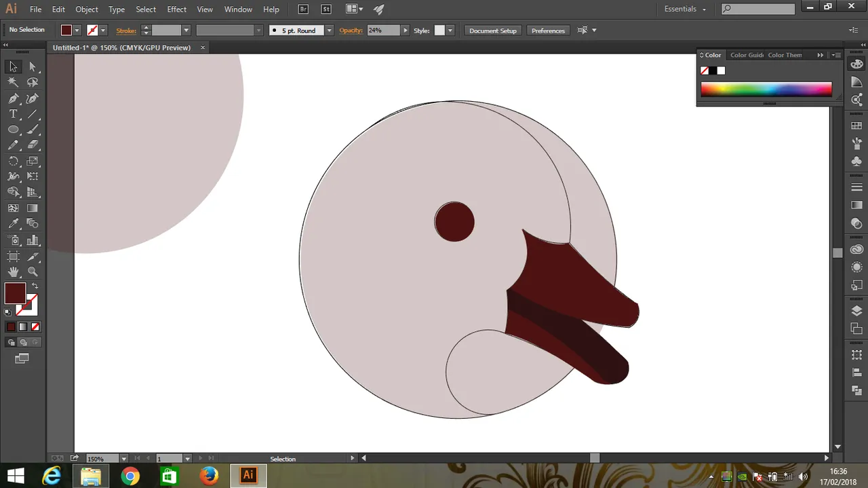Open stroke weight dropdown

pos(186,31)
